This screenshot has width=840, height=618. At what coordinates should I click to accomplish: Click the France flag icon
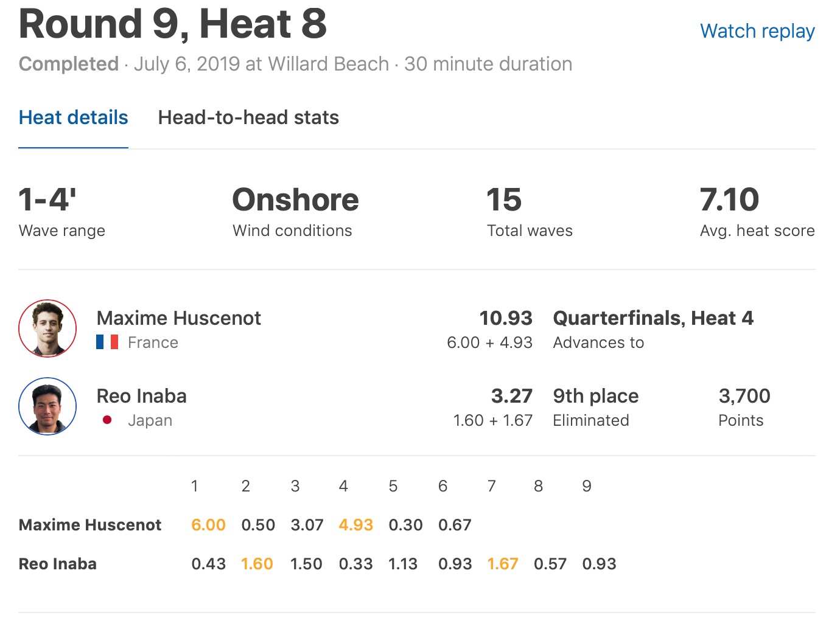click(x=107, y=342)
